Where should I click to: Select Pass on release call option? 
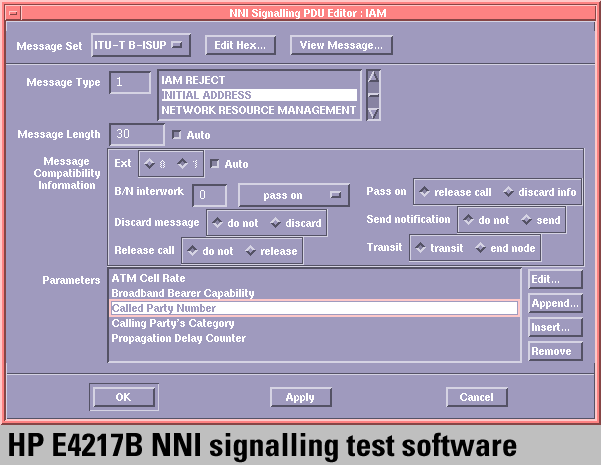(x=455, y=192)
